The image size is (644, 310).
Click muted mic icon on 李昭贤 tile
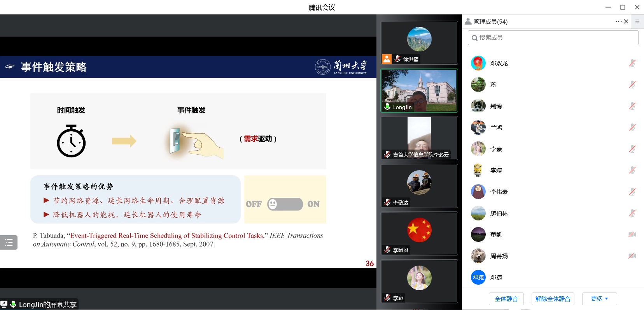[x=387, y=250]
